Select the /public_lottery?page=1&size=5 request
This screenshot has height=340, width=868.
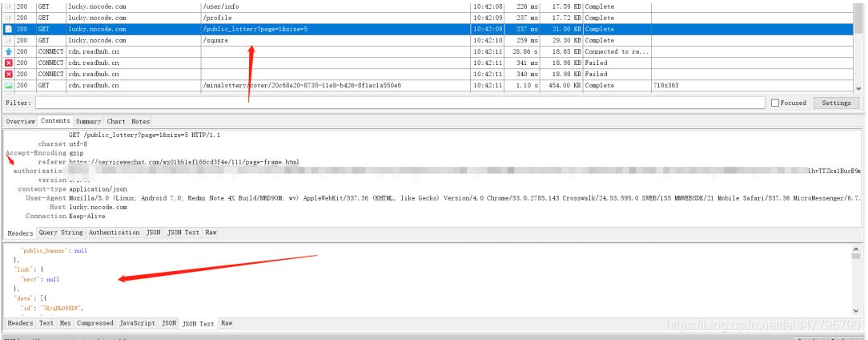pyautogui.click(x=255, y=29)
